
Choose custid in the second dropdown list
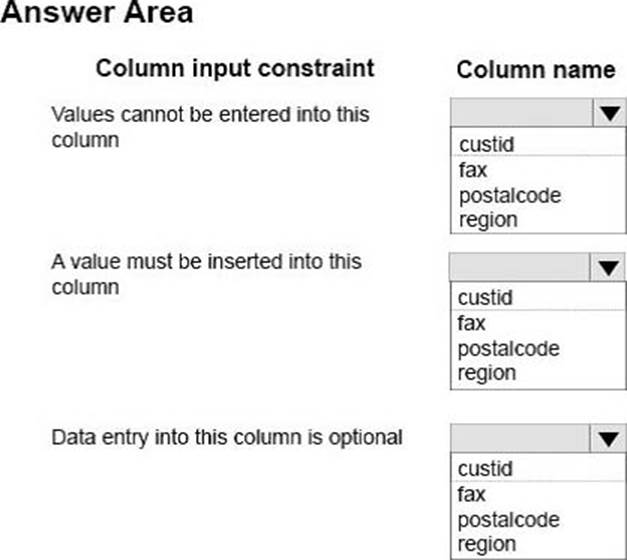point(485,297)
